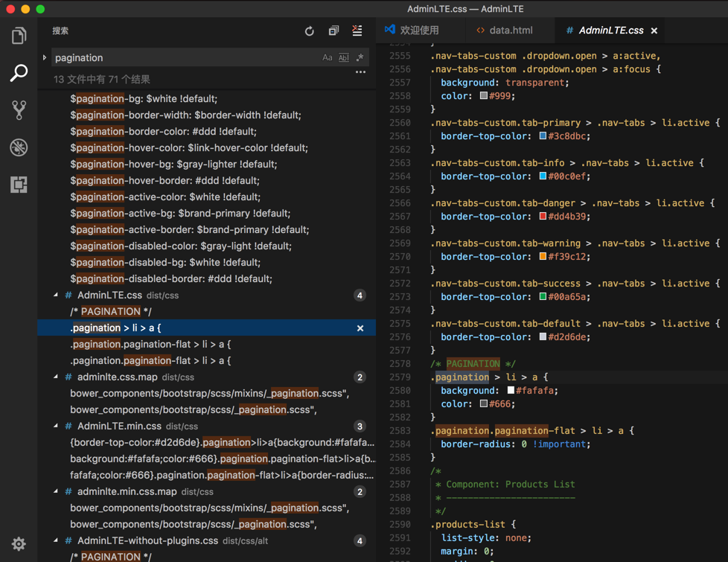Viewport: 728px width, 562px height.
Task: Collapse all search results
Action: (x=333, y=31)
